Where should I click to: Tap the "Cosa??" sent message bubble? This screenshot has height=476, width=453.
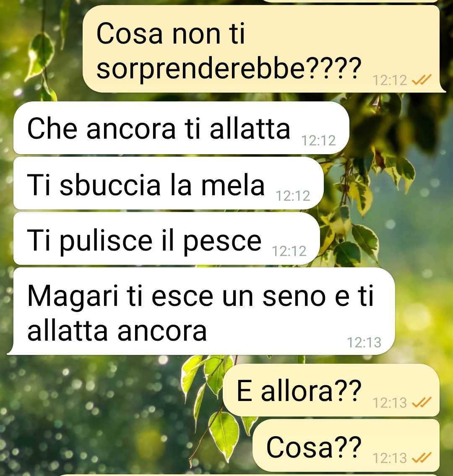pos(346,445)
